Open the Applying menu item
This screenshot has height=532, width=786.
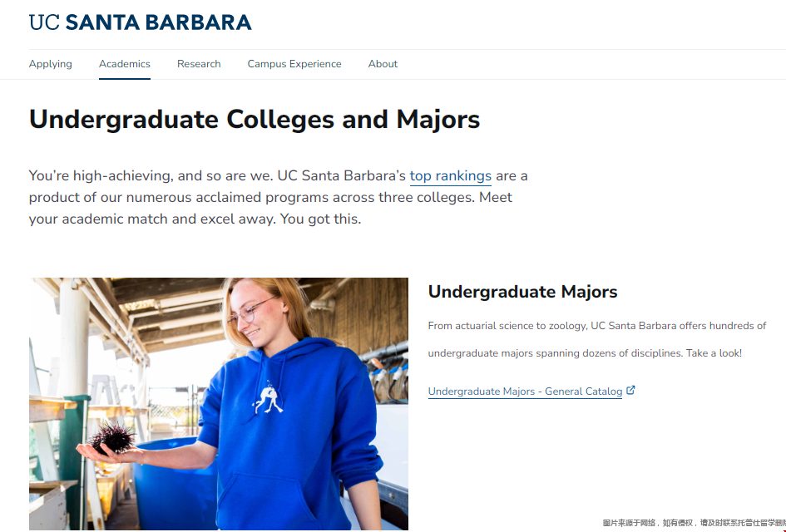pyautogui.click(x=51, y=64)
